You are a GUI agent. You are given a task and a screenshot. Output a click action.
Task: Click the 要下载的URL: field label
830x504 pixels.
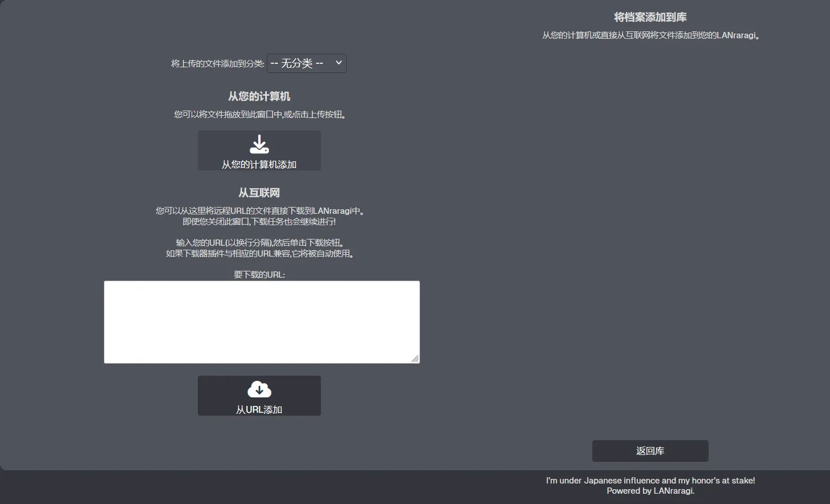pos(259,274)
